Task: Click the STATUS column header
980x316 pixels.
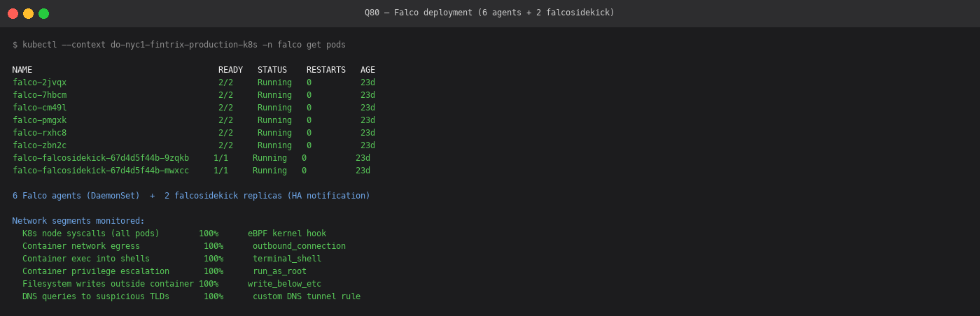Action: (272, 70)
